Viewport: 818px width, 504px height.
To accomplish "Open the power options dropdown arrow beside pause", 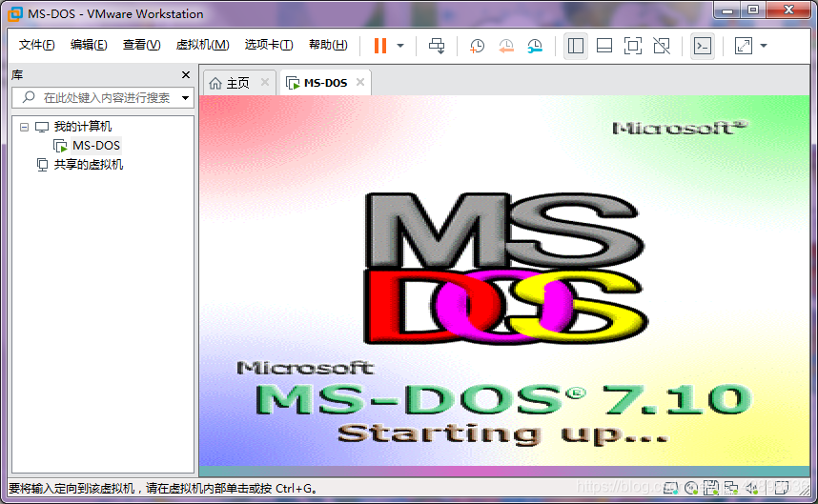I will click(400, 46).
